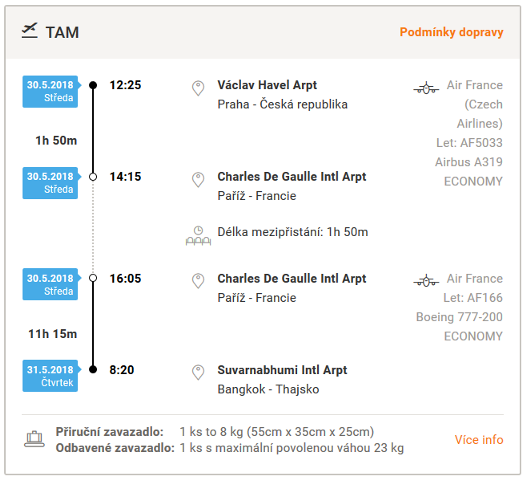Click the location pin next to Suvarnabhumi Intl Arpt
The width and height of the screenshot is (526, 478).
(x=198, y=373)
